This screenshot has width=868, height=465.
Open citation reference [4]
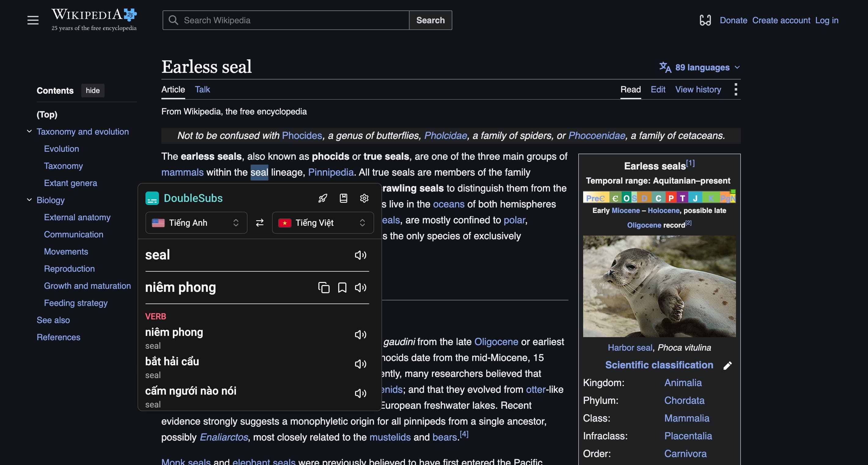(x=464, y=434)
